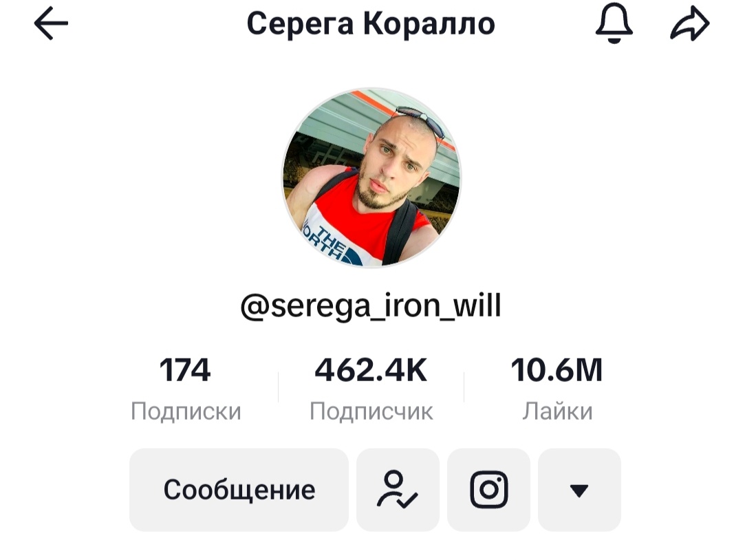Image resolution: width=734 pixels, height=560 pixels.
Task: Share the profile via the curved arrow icon
Action: (x=690, y=23)
